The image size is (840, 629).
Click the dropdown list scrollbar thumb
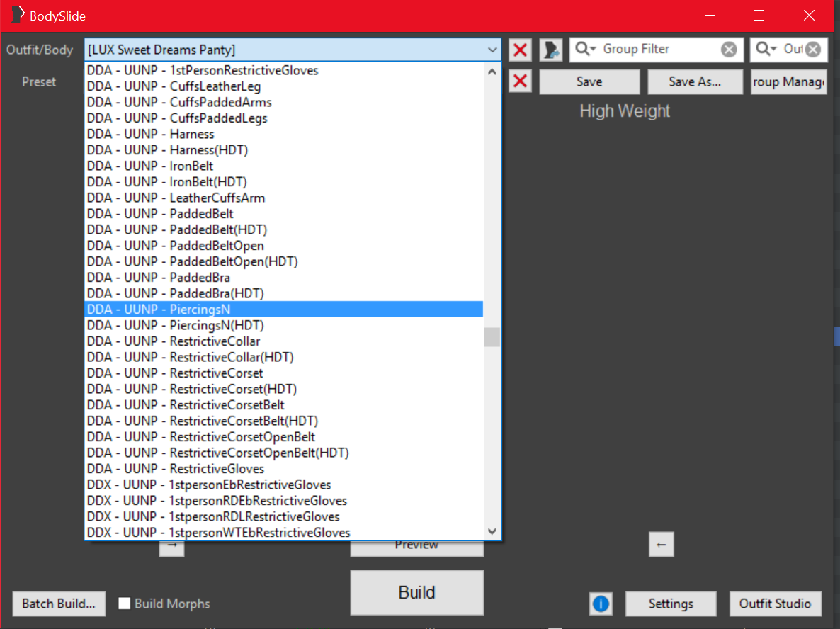click(492, 337)
